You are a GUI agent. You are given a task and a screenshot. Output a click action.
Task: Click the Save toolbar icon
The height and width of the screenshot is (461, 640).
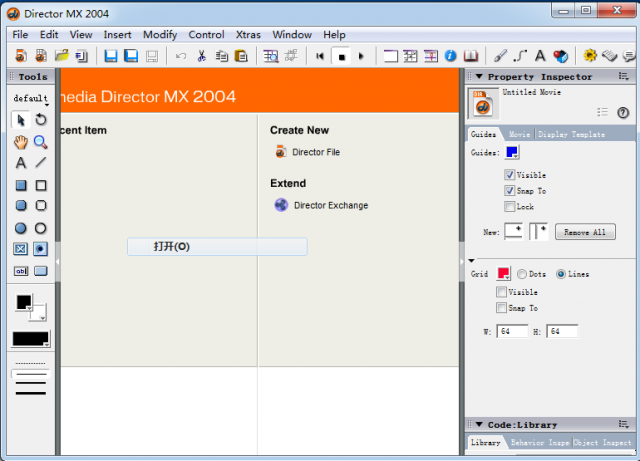pos(111,56)
